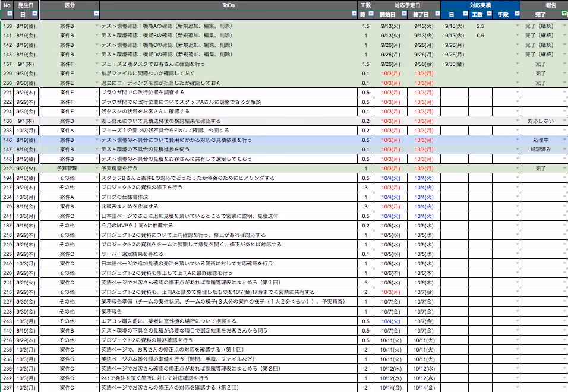Viewport: 568px width, 392px height.
Task: Select the ToDo column header
Action: [x=228, y=4]
